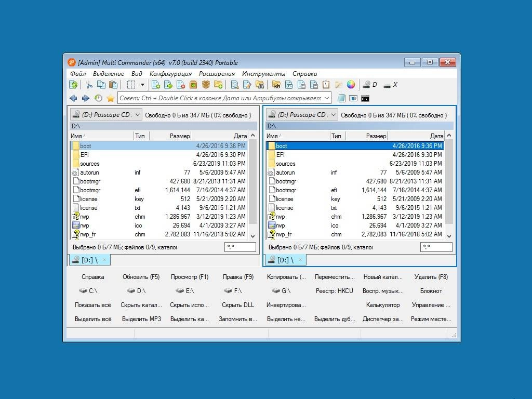Click the history clock icon

point(98,98)
